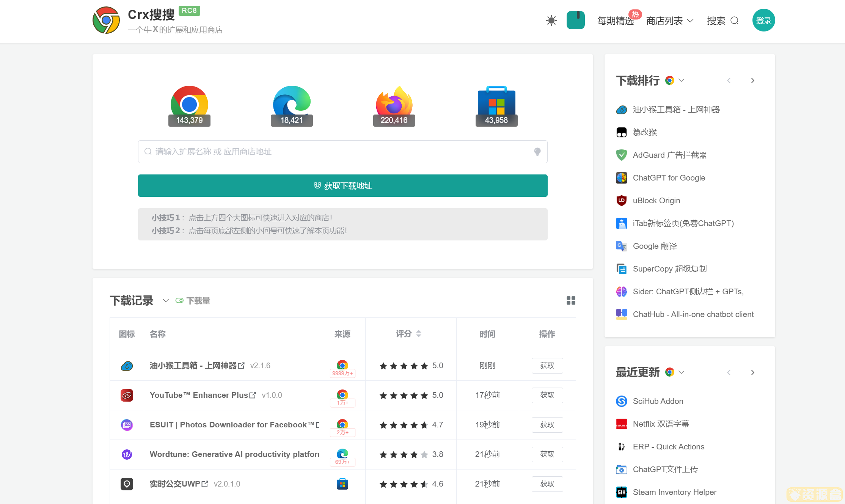This screenshot has height=504, width=845.
Task: Go to previous page of 下载排行
Action: click(x=729, y=80)
